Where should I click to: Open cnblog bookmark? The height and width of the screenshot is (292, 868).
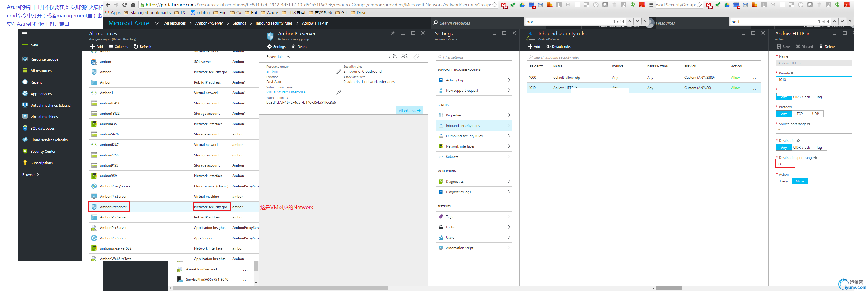(x=200, y=12)
